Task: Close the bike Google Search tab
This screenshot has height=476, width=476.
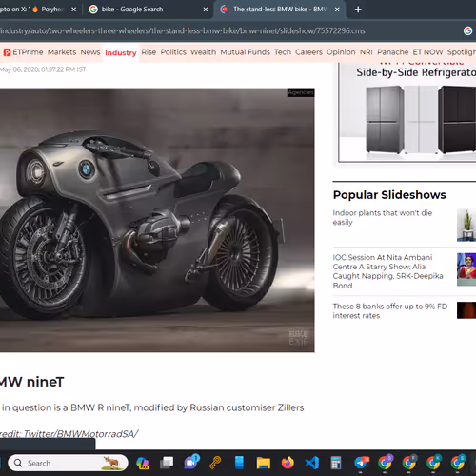Action: (206, 10)
